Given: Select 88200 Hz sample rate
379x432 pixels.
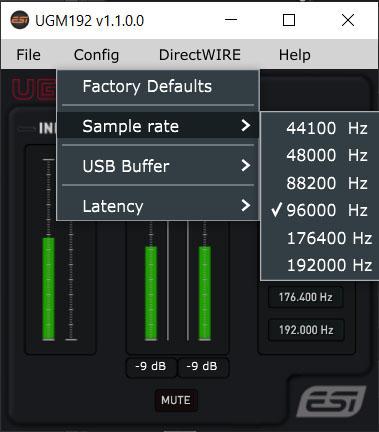Looking at the screenshot, I should tap(320, 183).
